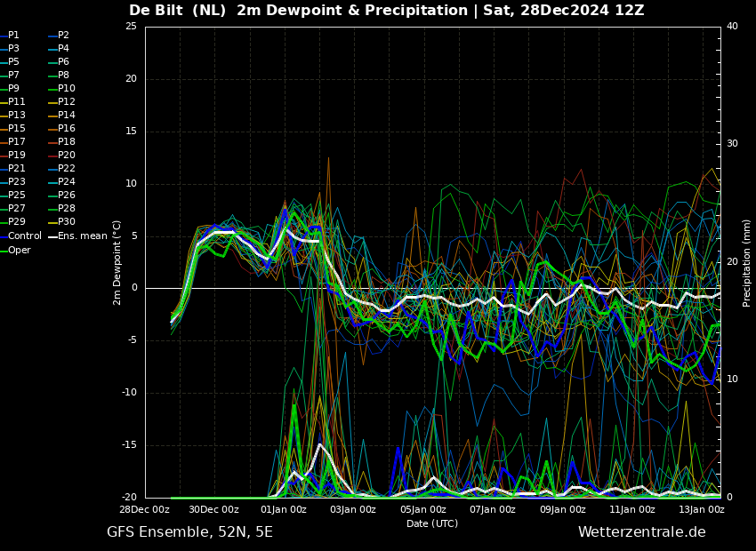Click the GFS Ensemble, 52N, 5E caption
Screen dimensions: 756x551
point(189,532)
